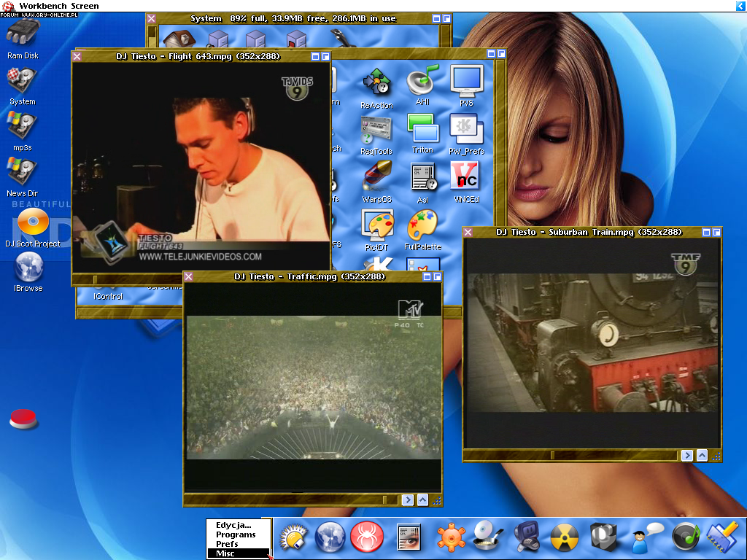Click the seek bar in Suburban Train window

pos(570,455)
